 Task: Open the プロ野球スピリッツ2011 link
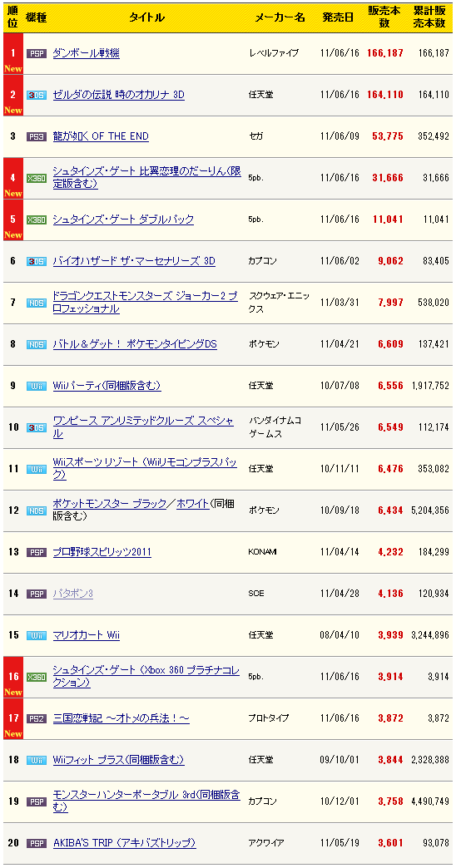102,552
